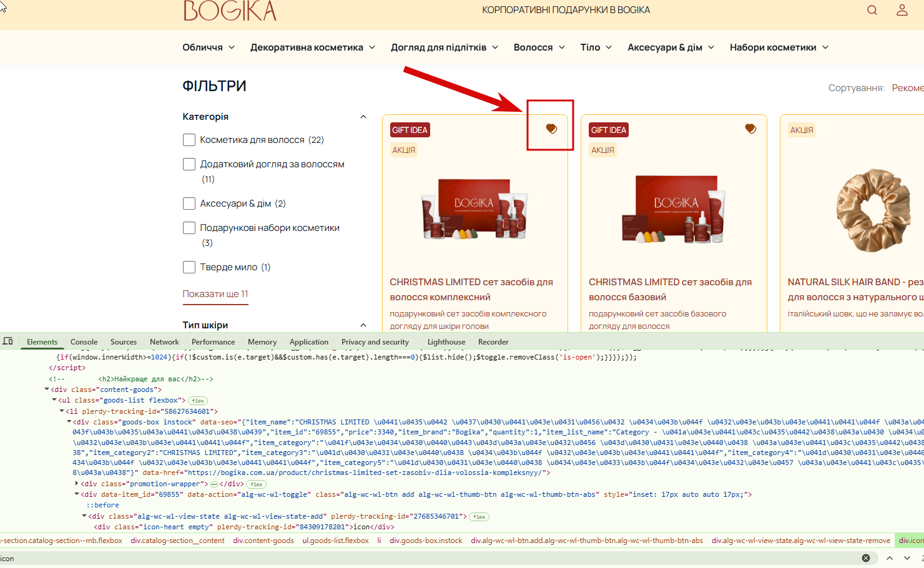Open the site search magnifier icon
The image size is (924, 568).
point(872,10)
